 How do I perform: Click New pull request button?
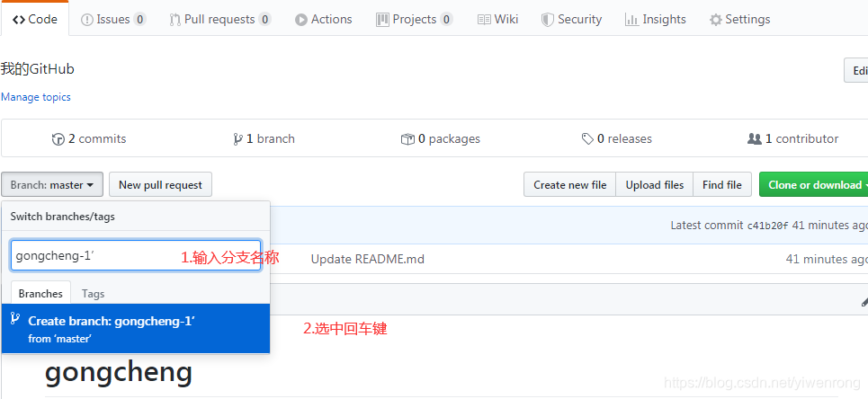[160, 185]
